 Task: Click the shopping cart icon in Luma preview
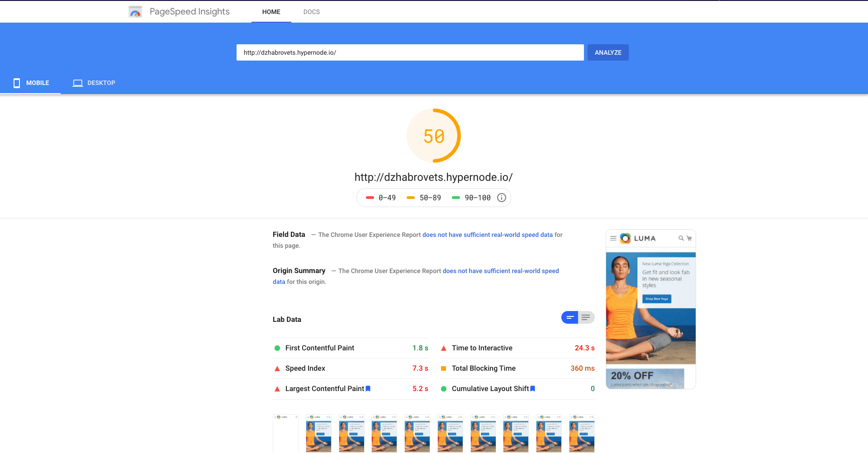[x=689, y=238]
